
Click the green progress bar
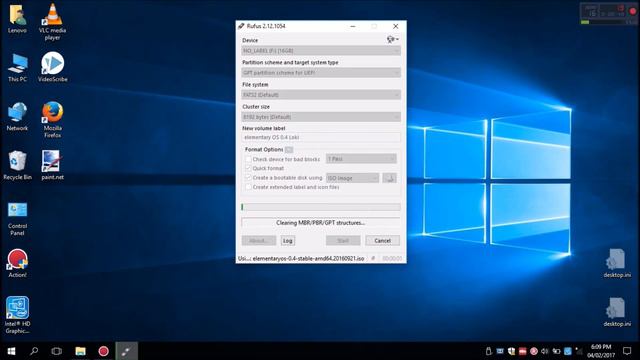pyautogui.click(x=321, y=207)
